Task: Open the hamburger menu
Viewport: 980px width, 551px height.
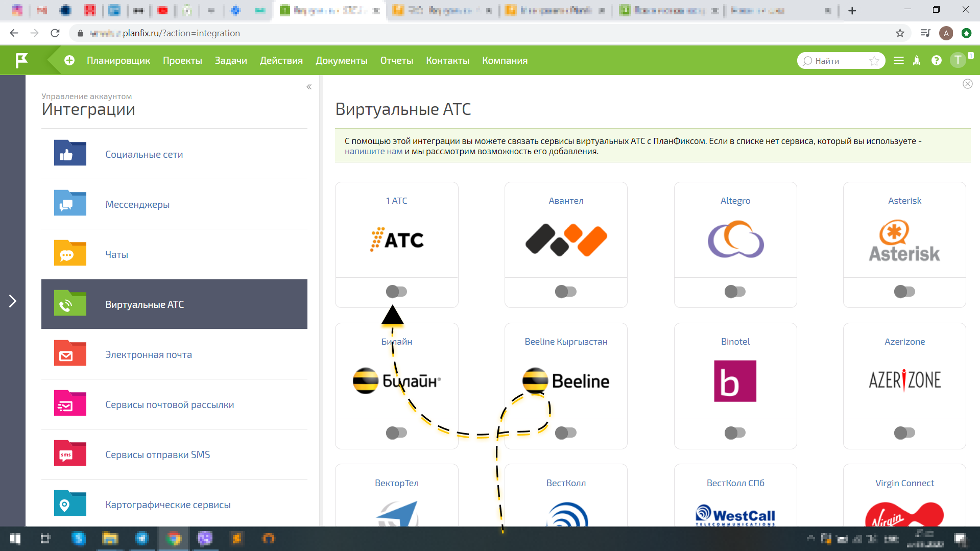Action: 899,60
